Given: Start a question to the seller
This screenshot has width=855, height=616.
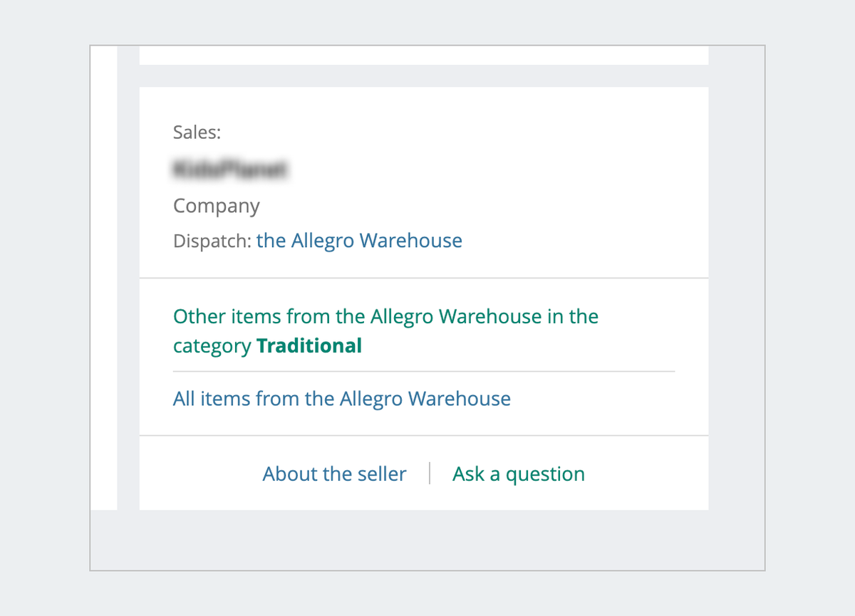Looking at the screenshot, I should (518, 474).
